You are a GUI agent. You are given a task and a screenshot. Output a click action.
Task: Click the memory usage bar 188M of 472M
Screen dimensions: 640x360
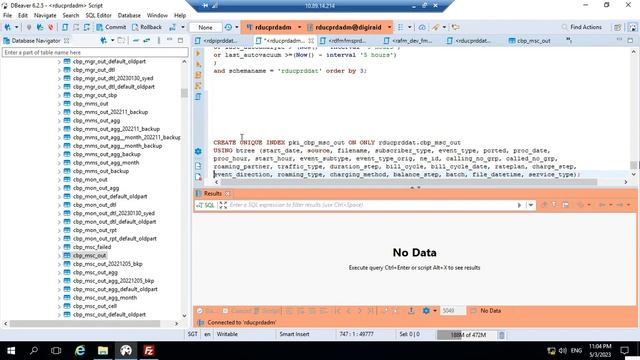[467, 335]
